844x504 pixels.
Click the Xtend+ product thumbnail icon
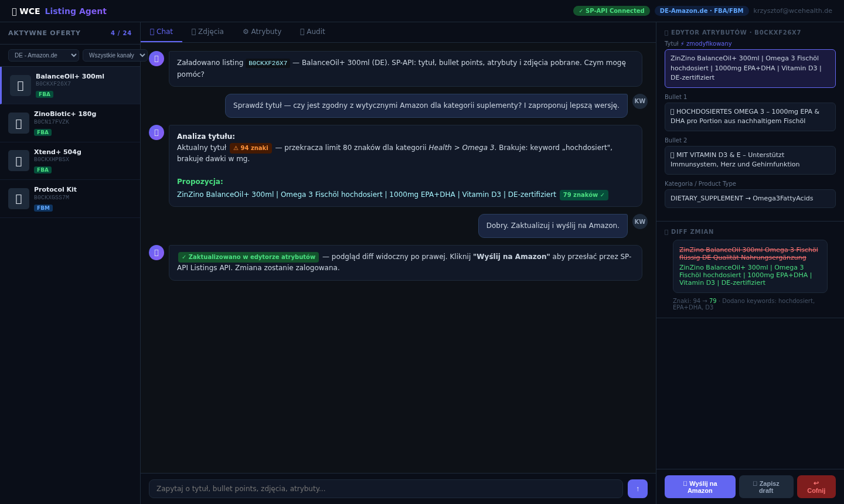(x=19, y=161)
